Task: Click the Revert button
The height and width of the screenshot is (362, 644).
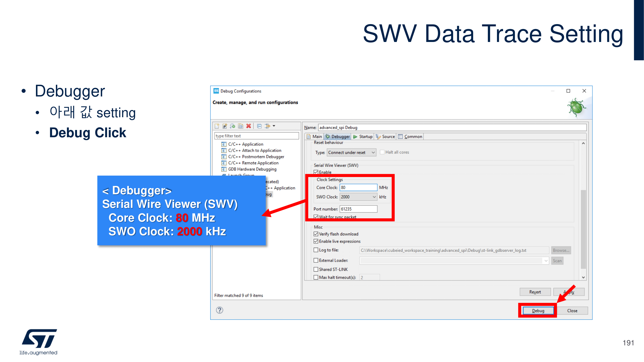Action: (535, 292)
